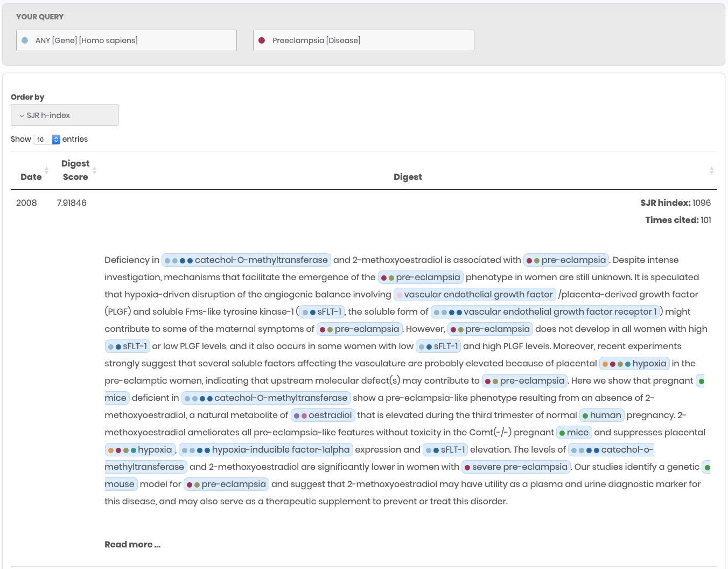Image resolution: width=728 pixels, height=569 pixels.
Task: Sort the table by Date column
Action: point(31,177)
